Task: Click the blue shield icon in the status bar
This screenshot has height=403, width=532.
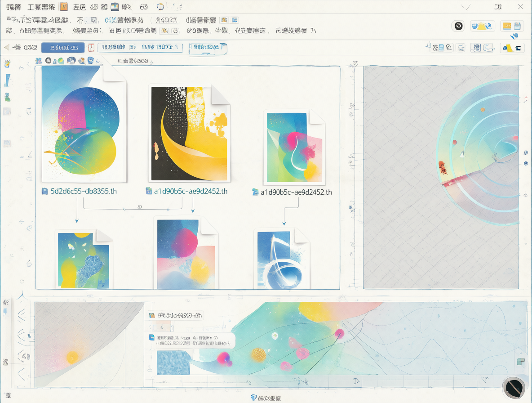Action: 253,398
